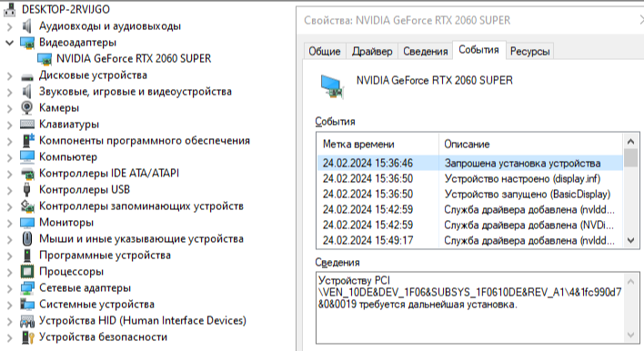Image resolution: width=644 pixels, height=351 pixels.
Task: Click the Камеры webcam icon
Action: 26,108
